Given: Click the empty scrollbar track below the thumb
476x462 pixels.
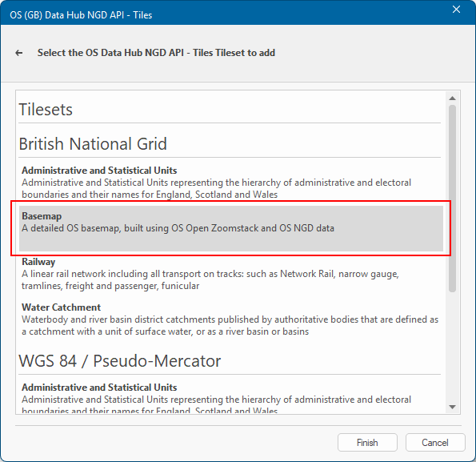Looking at the screenshot, I should 452,348.
